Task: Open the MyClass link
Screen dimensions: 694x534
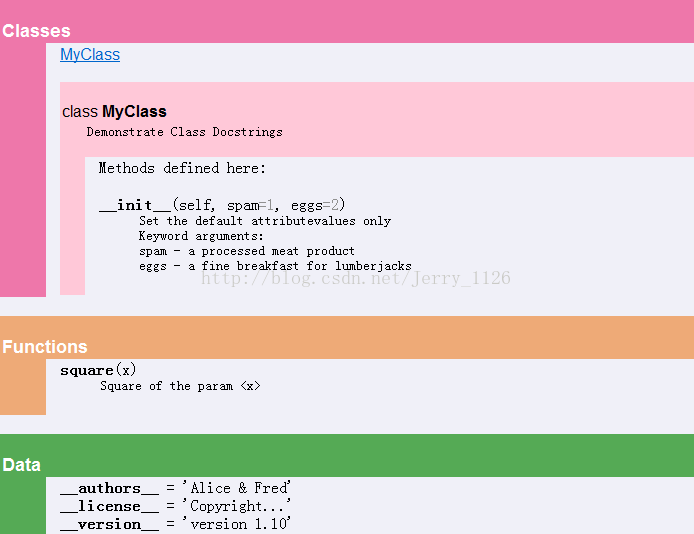Action: coord(90,55)
